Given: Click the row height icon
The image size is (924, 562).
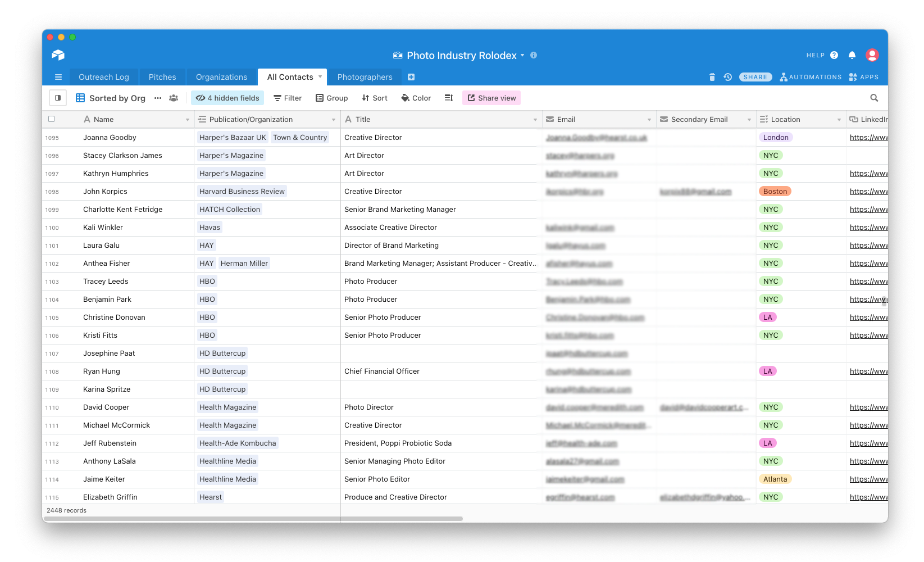Looking at the screenshot, I should (449, 98).
